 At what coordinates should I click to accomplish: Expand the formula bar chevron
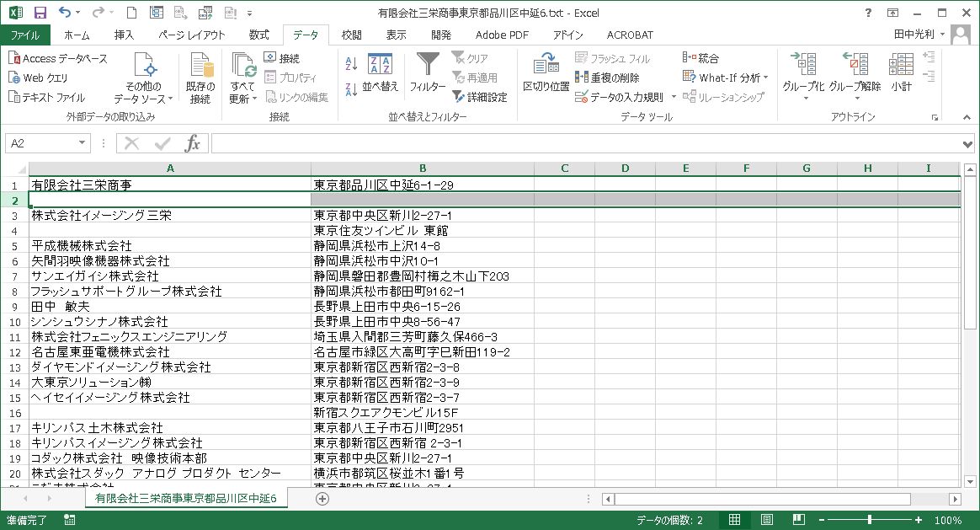[967, 144]
